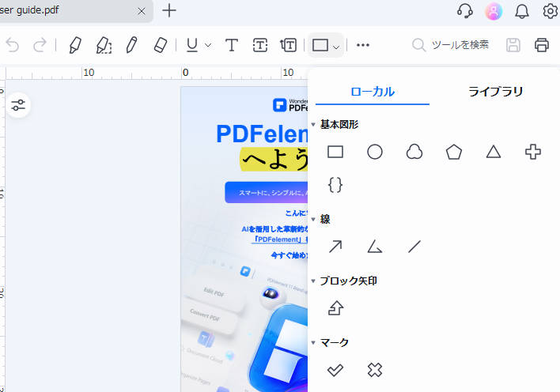Select the Area Highlight tool
The width and height of the screenshot is (560, 392).
tap(104, 45)
